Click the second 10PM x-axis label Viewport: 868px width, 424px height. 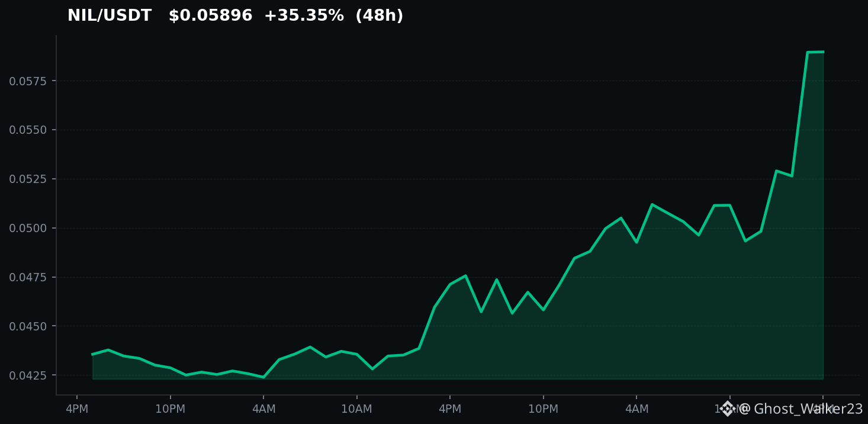544,409
